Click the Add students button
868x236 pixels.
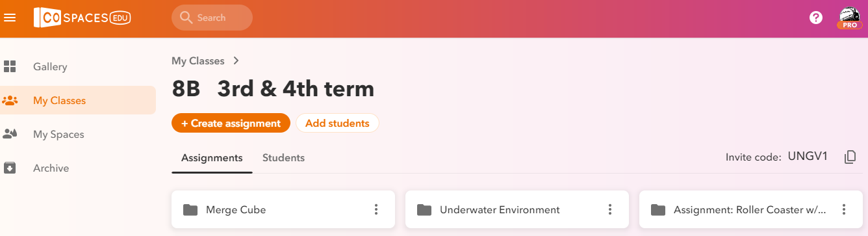[x=337, y=123]
